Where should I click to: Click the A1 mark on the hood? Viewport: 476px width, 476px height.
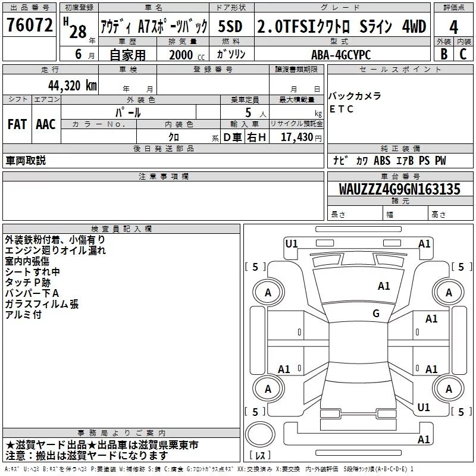click(384, 286)
